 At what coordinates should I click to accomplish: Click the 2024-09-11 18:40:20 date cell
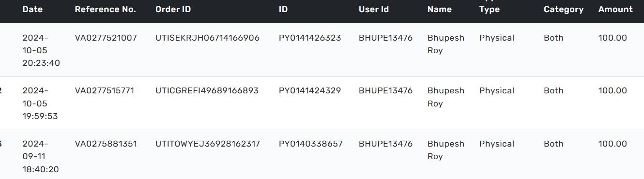pyautogui.click(x=41, y=156)
